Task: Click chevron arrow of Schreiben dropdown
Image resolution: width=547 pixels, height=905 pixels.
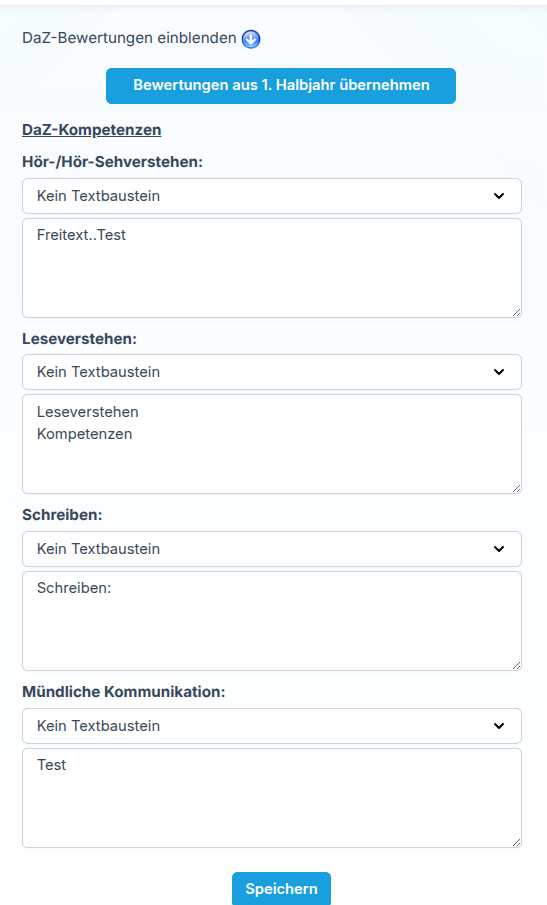Action: click(x=499, y=549)
